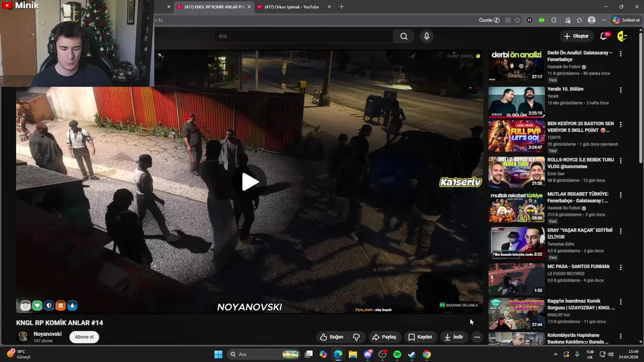Open the FULL PVP Bastion video thumbnail
644x362 pixels.
pos(516,136)
